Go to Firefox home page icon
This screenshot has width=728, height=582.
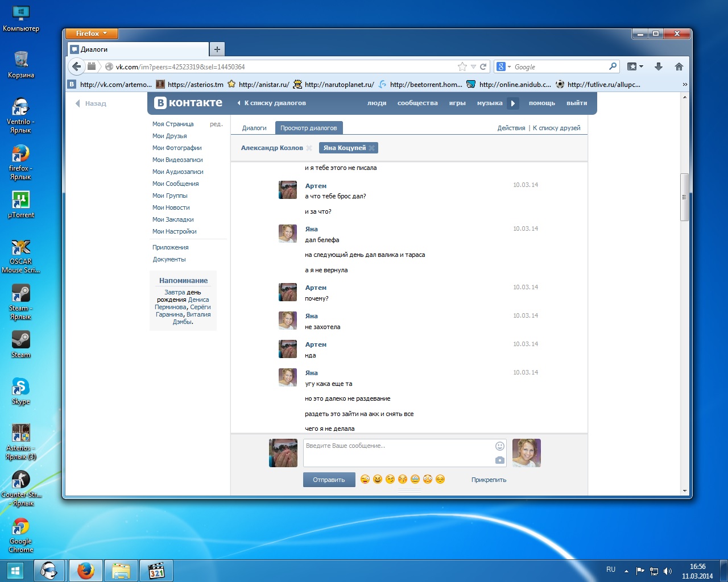point(679,66)
